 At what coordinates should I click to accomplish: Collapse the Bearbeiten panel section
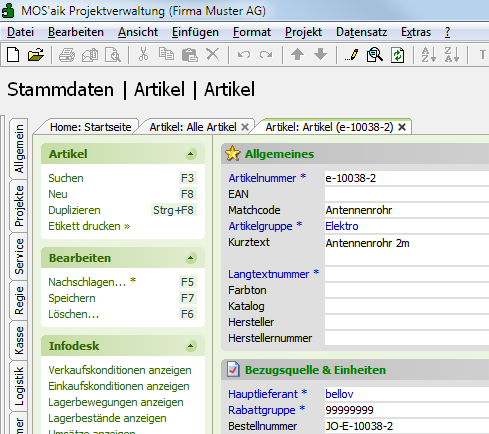point(190,258)
